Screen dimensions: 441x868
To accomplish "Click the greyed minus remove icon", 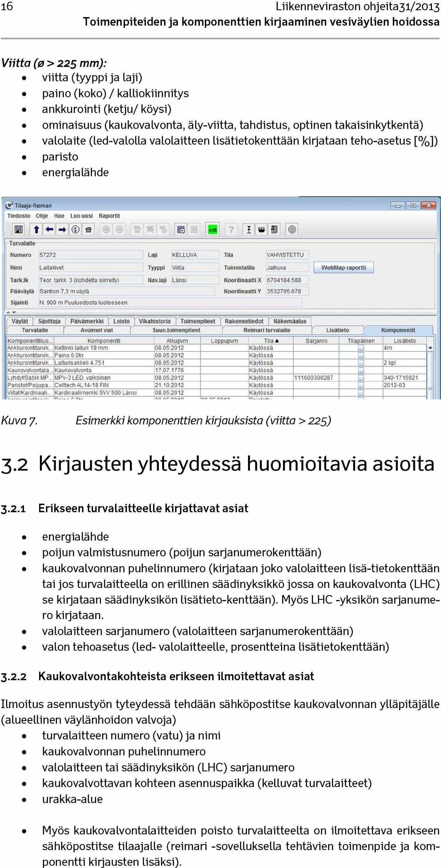I will pyautogui.click(x=119, y=229).
